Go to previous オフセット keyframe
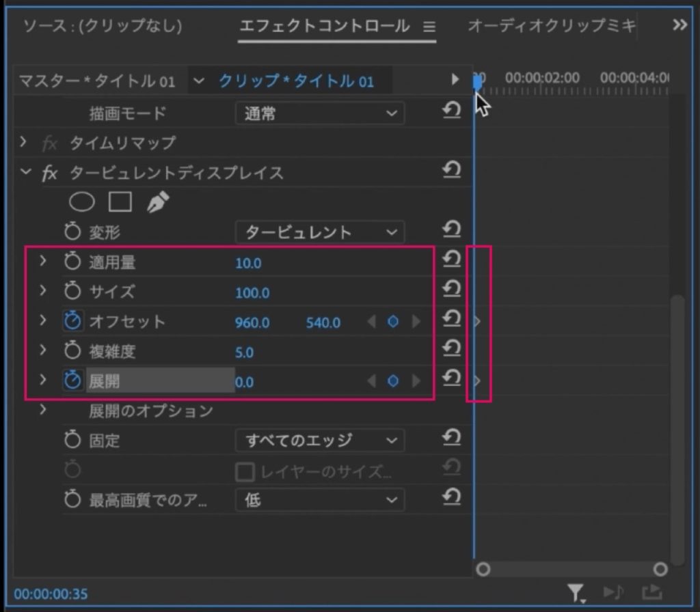Viewport: 700px width, 612px height. pyautogui.click(x=371, y=321)
